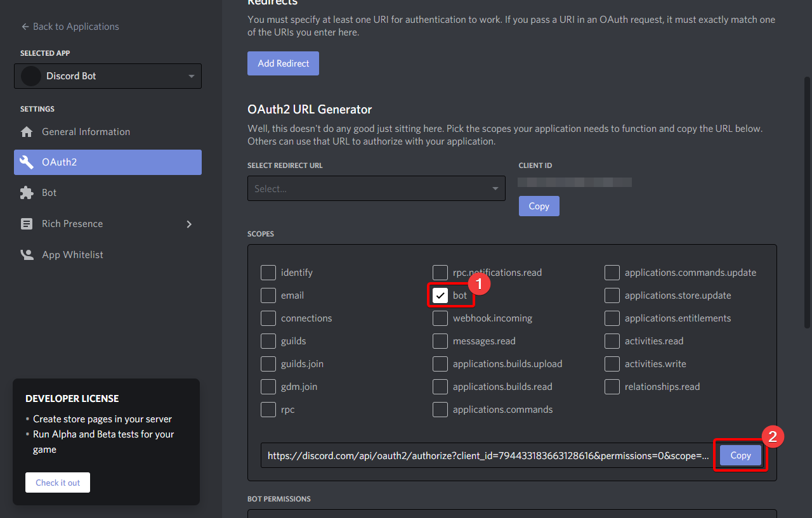812x518 pixels.
Task: Check the activities.read checkbox
Action: pyautogui.click(x=612, y=341)
